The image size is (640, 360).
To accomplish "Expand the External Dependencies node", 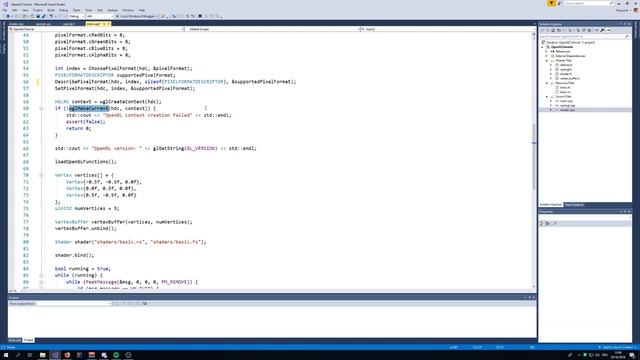I will pos(546,56).
